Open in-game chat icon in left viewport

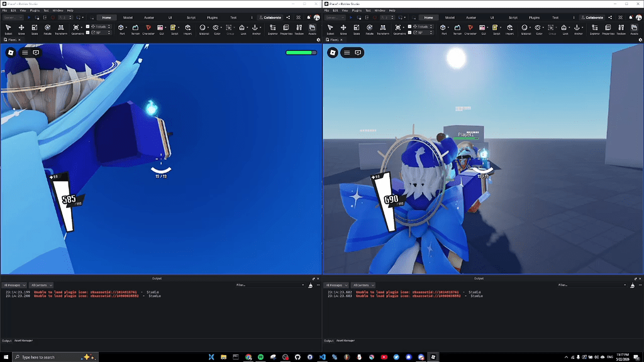pos(36,53)
